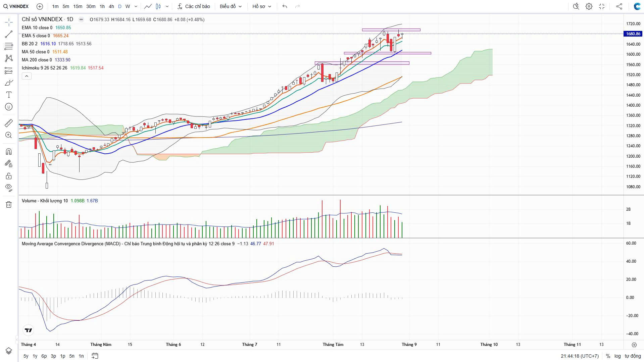Select the Volume indicator legend
This screenshot has width=644, height=362.
[60, 201]
